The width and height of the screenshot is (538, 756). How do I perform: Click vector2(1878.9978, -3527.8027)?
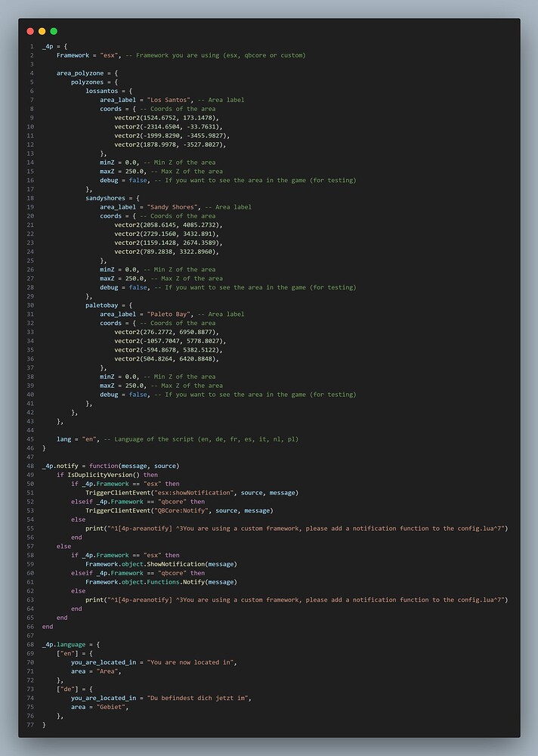click(170, 144)
